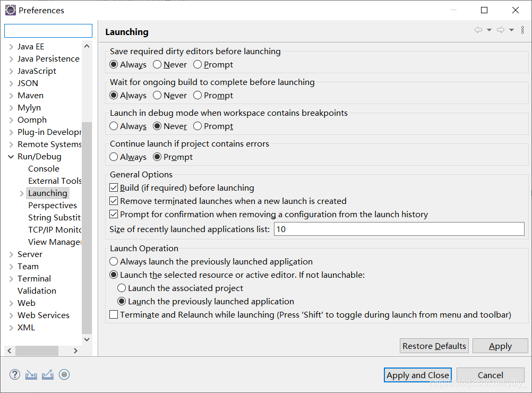532x393 pixels.
Task: Go back with the left arrow icon
Action: [x=478, y=30]
